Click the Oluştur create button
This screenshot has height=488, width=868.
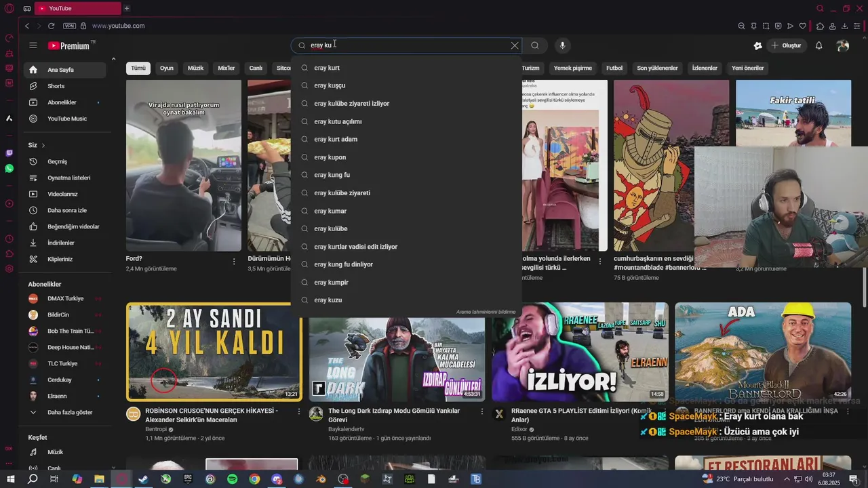click(786, 45)
